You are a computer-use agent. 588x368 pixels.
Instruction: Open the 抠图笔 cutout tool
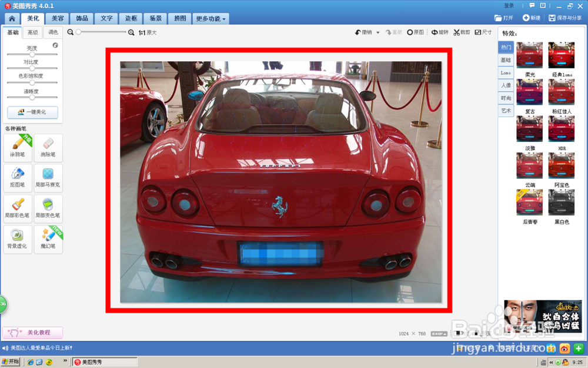pyautogui.click(x=17, y=178)
